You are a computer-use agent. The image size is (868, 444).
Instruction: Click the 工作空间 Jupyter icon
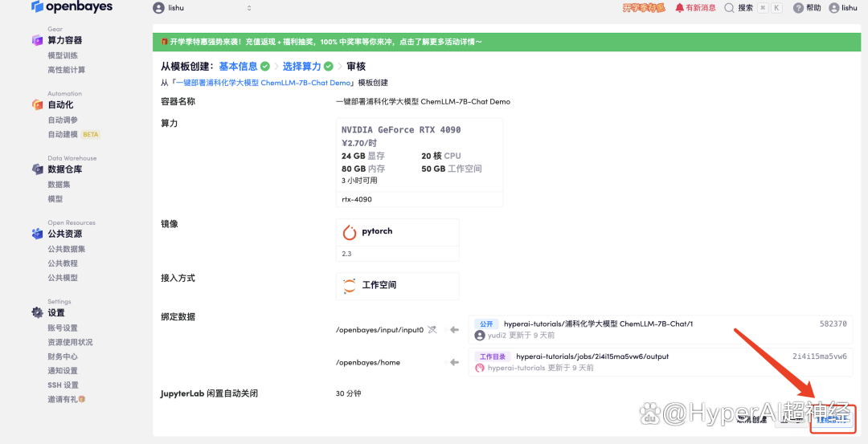350,285
